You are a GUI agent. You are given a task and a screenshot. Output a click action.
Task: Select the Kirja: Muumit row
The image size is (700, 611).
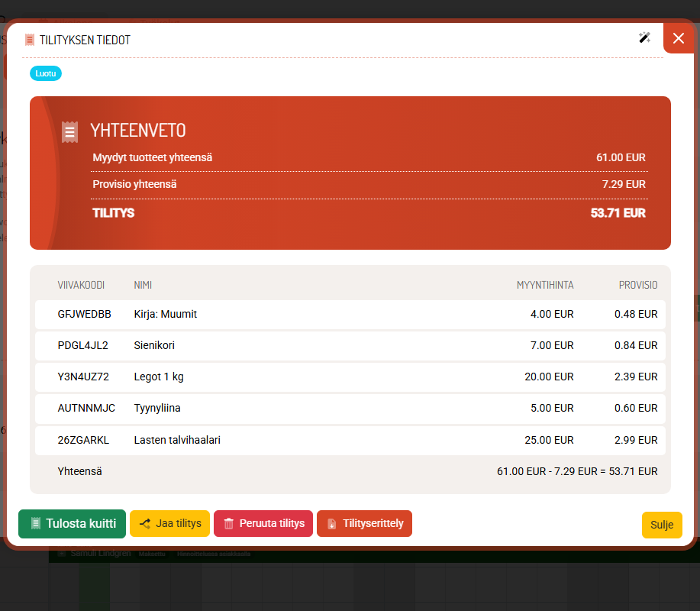(x=350, y=315)
